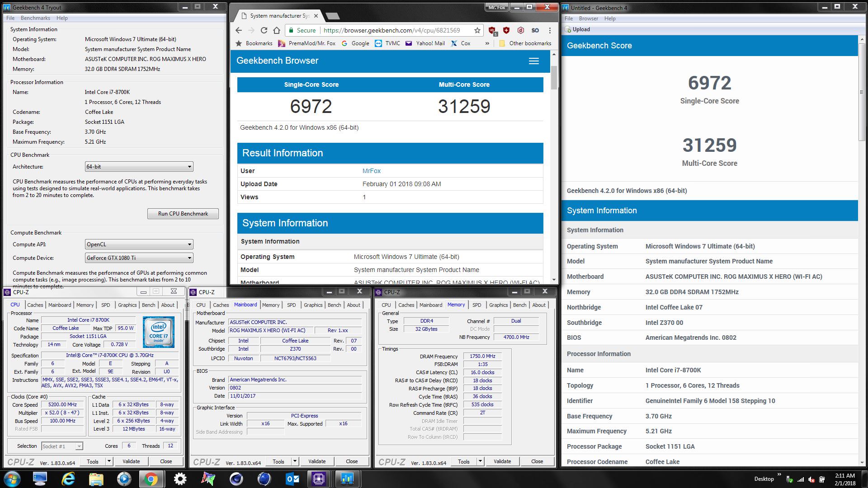Click the Intel Core i7 logo in CPU-Z
Screen dimensions: 868x488
[159, 332]
